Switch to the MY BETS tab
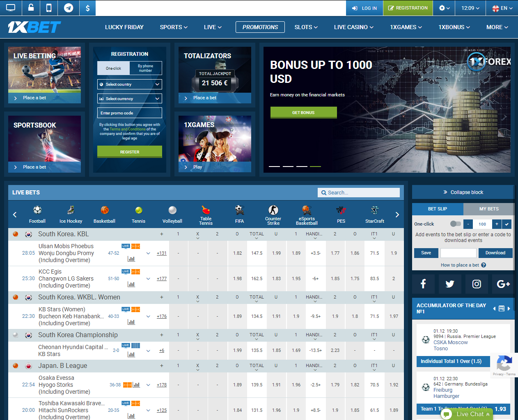Image resolution: width=518 pixels, height=420 pixels. 489,209
